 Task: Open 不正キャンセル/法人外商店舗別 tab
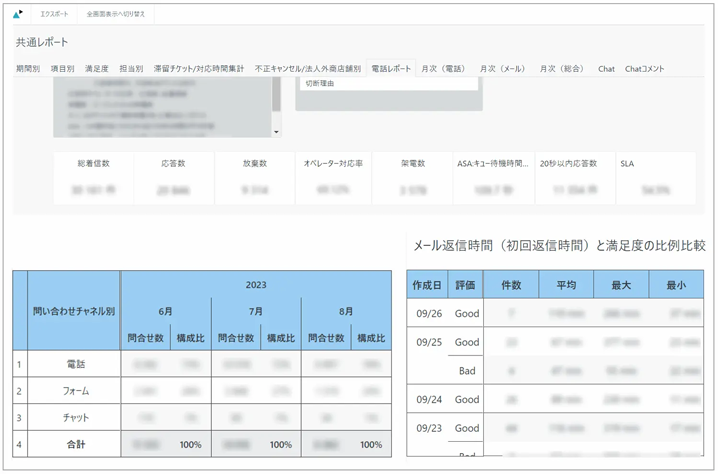(x=307, y=69)
